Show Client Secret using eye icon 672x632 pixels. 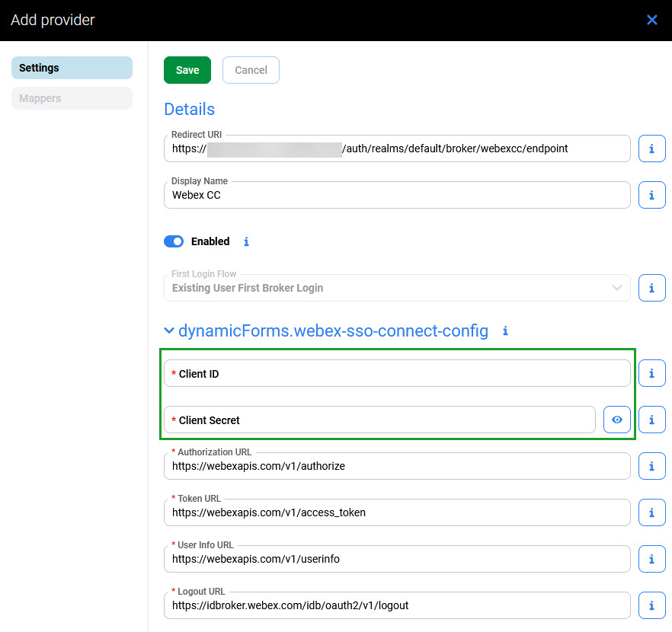point(617,420)
